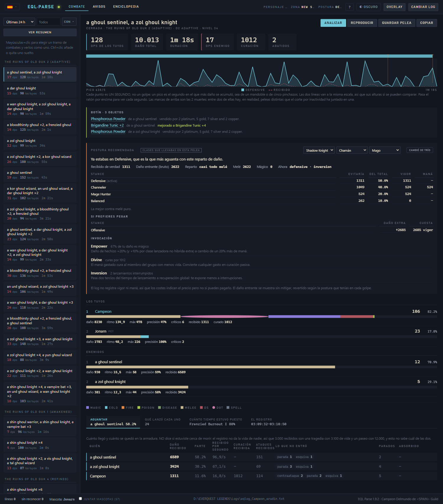Open the Shadow Knight class dropdown

[x=319, y=150]
